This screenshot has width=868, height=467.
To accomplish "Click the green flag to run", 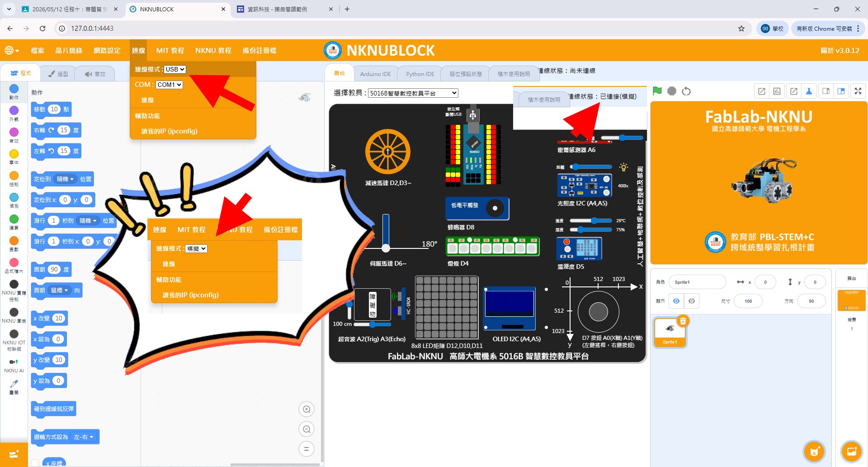I will click(x=657, y=91).
